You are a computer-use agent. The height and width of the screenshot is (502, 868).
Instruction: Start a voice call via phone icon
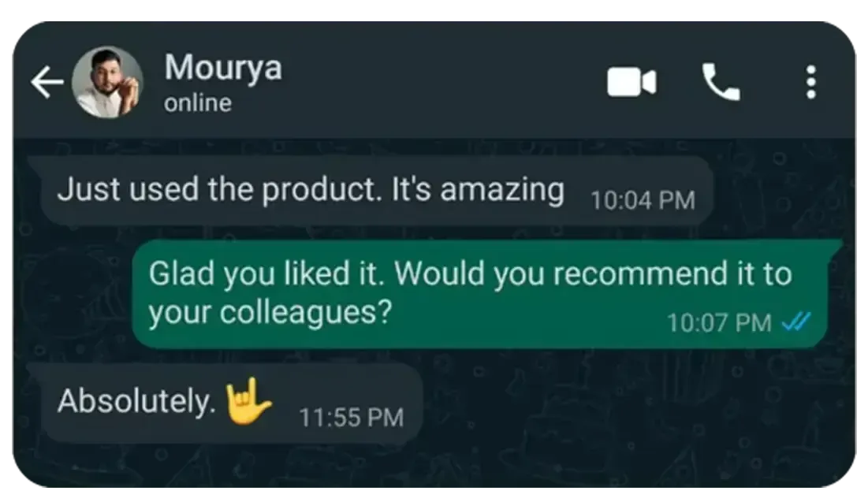point(721,82)
